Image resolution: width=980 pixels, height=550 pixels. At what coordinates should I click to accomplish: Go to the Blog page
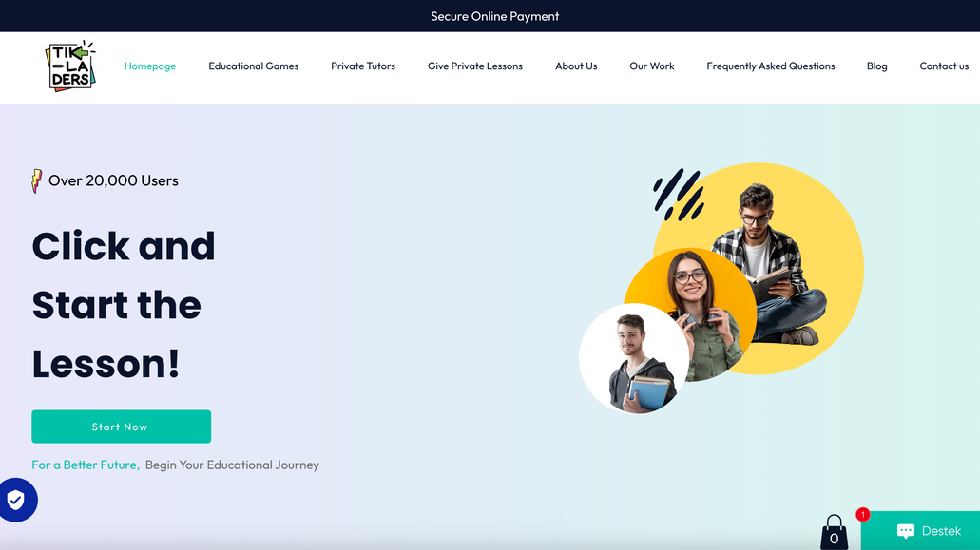pos(876,66)
